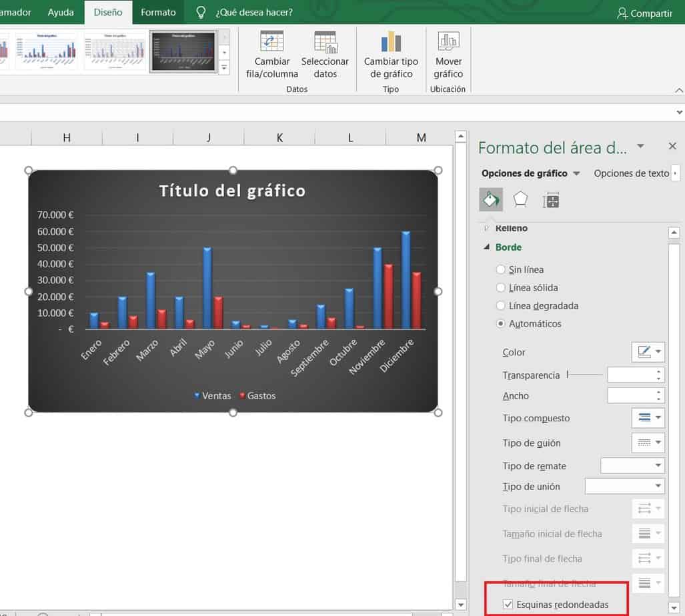Click Cambiar tipo de gráfico
The height and width of the screenshot is (616, 685).
point(391,55)
